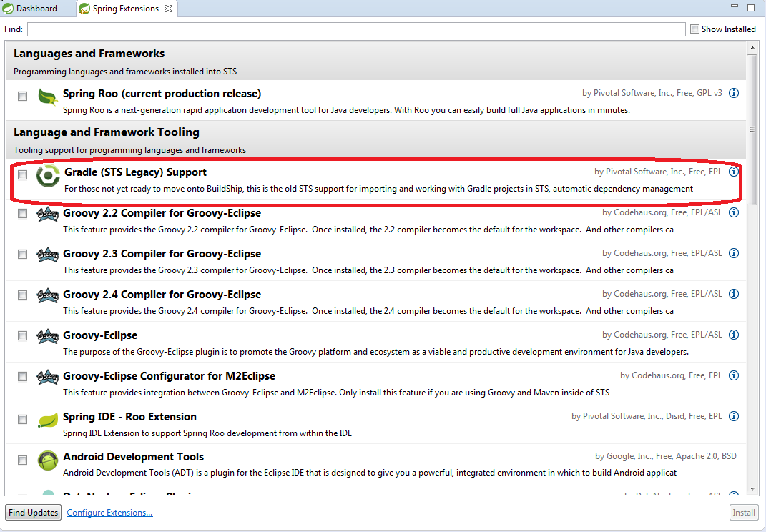Click the scrollbar up arrow
766x532 pixels.
point(752,47)
